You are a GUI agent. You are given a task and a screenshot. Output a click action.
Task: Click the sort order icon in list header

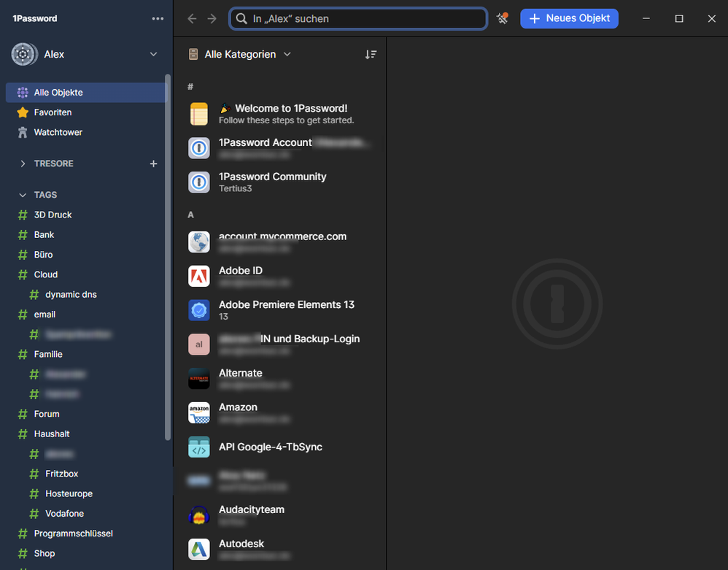[x=371, y=55]
